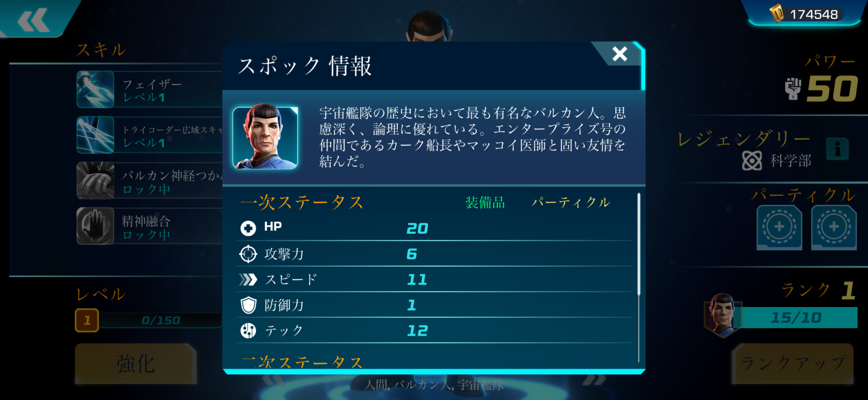
Task: Tap the double-chevron back arrow
Action: [x=33, y=20]
